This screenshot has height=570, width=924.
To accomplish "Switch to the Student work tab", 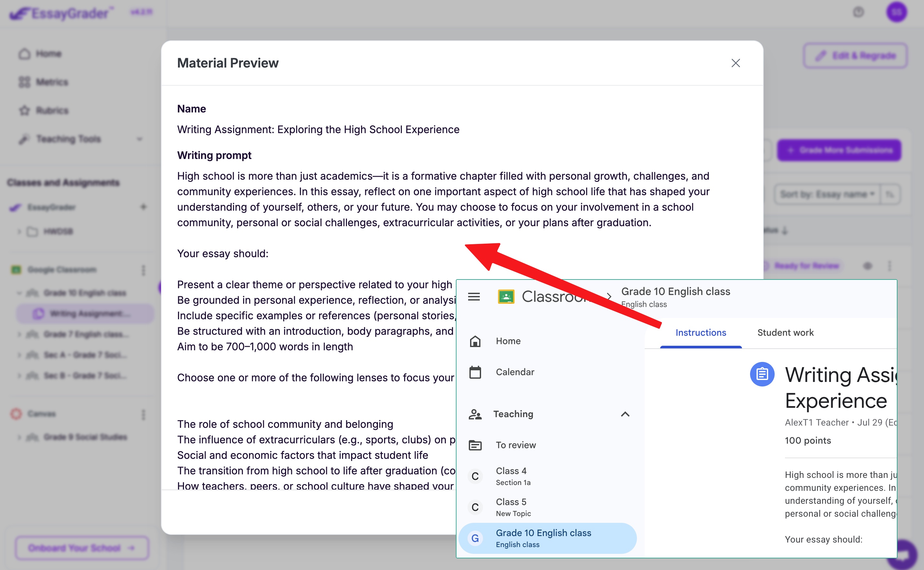I will [785, 332].
